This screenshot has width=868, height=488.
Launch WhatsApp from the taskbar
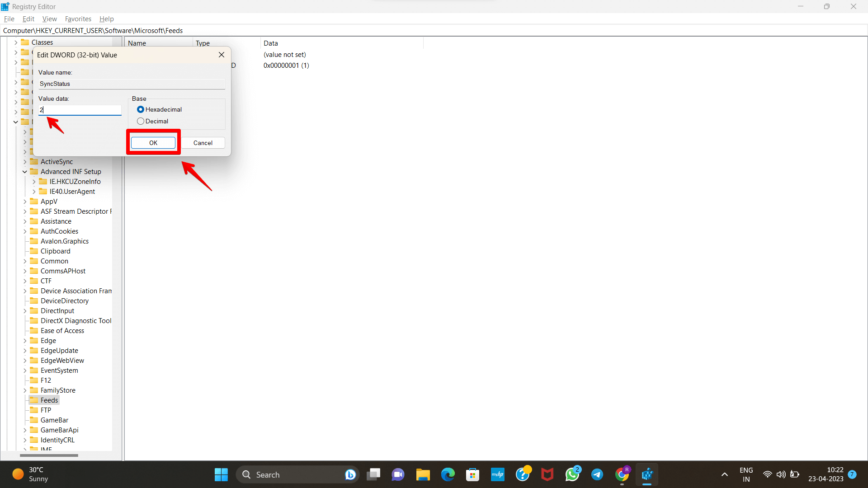pyautogui.click(x=572, y=474)
